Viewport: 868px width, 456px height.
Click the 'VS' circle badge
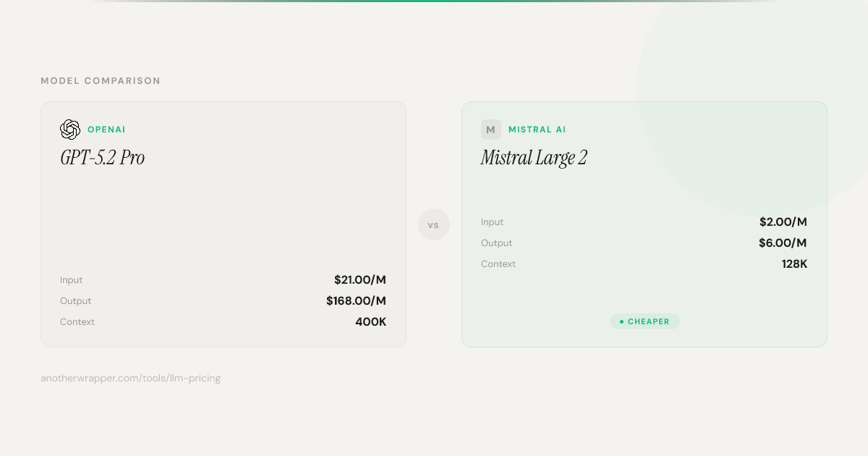point(434,224)
